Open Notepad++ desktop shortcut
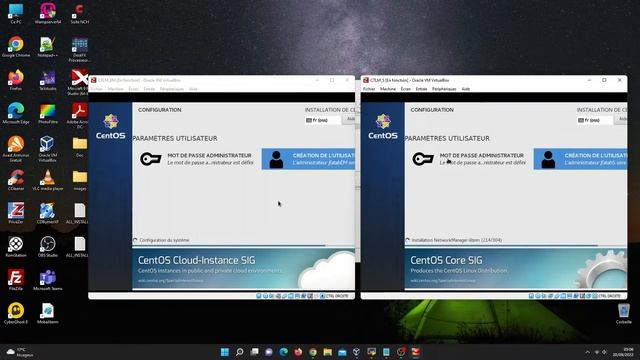This screenshot has height=360, width=640. click(48, 47)
